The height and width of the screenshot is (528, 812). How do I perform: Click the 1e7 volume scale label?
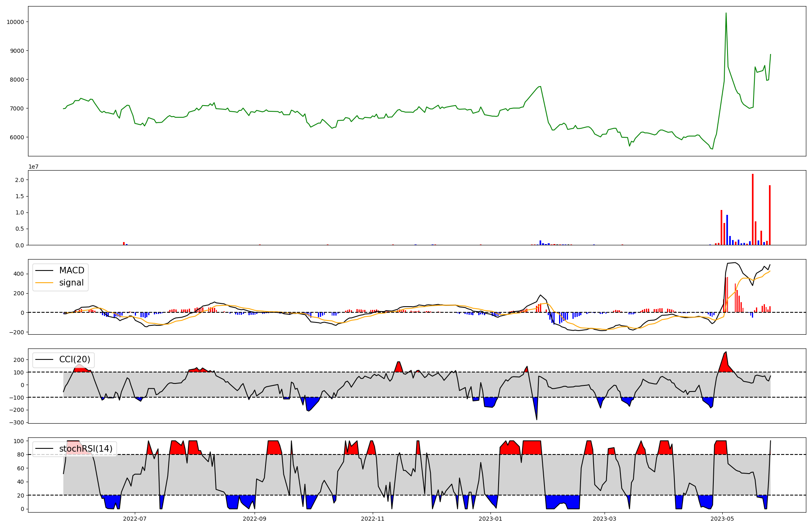pos(33,167)
